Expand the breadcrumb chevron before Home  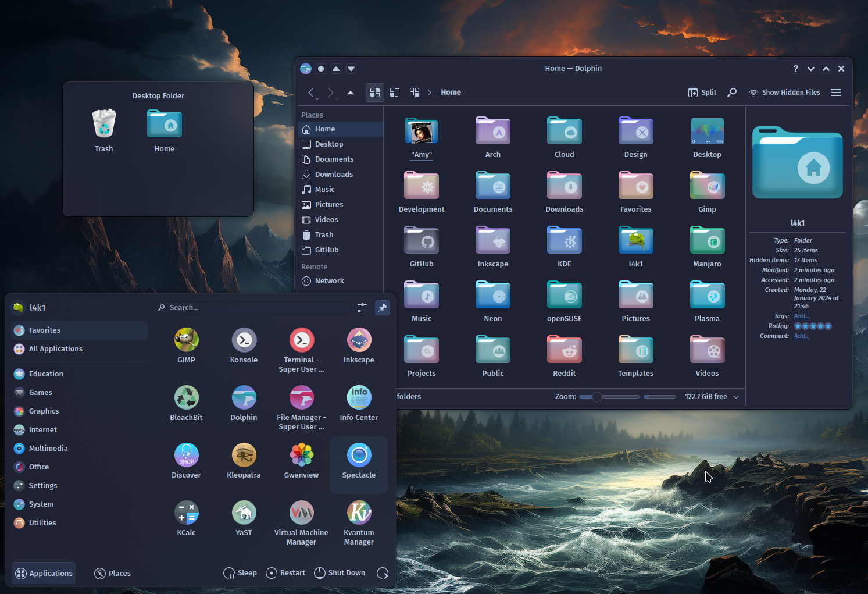[430, 93]
